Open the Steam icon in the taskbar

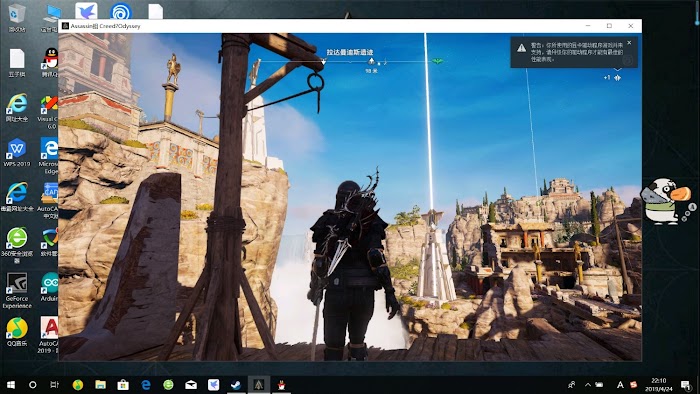click(236, 385)
